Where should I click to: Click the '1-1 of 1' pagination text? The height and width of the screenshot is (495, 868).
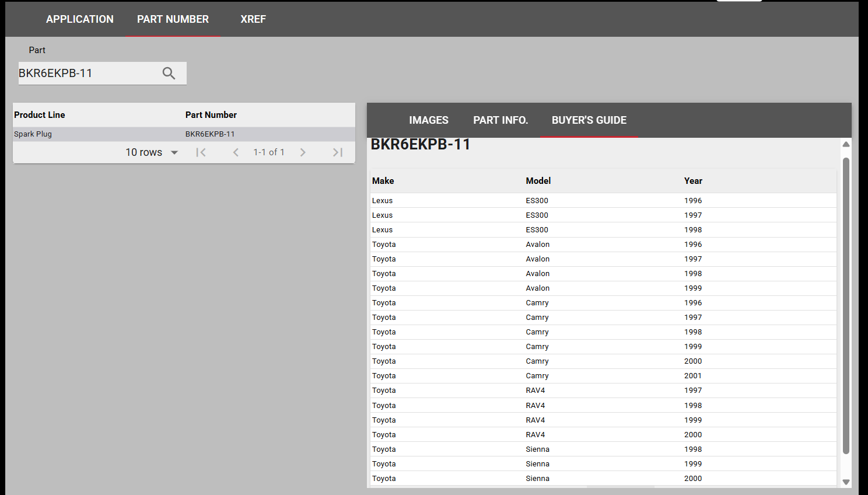(x=269, y=152)
